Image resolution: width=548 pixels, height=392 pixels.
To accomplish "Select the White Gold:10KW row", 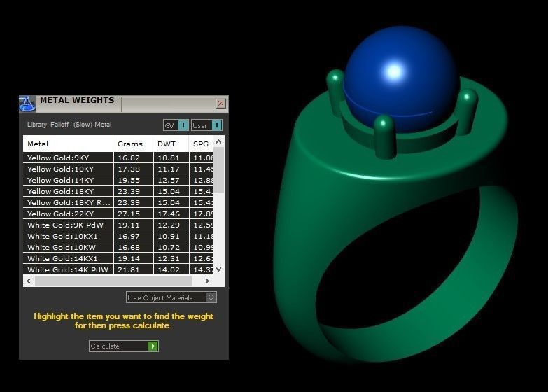I will pos(118,247).
